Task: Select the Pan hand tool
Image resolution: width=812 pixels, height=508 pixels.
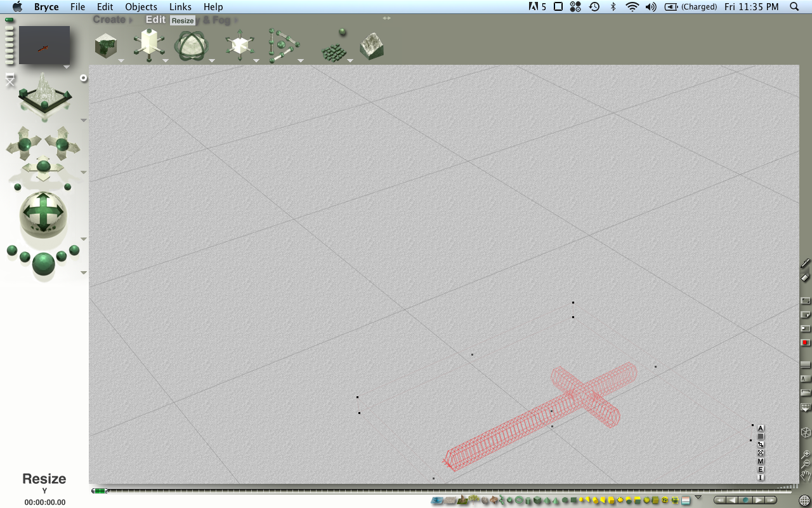Action: [806, 475]
